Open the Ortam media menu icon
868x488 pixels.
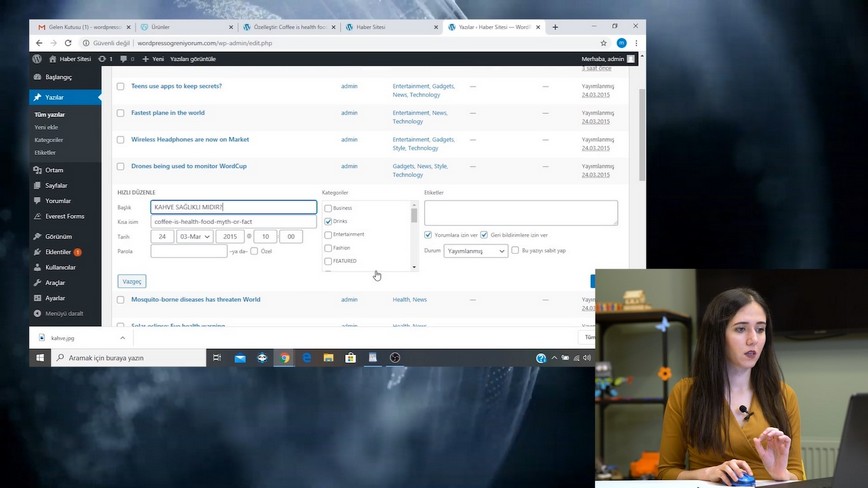tap(37, 170)
